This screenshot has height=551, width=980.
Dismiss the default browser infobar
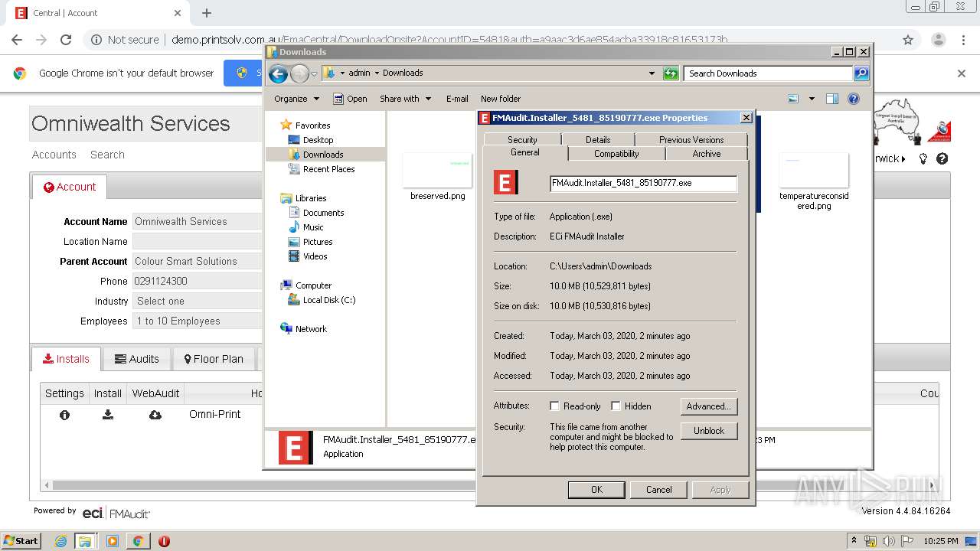point(962,73)
